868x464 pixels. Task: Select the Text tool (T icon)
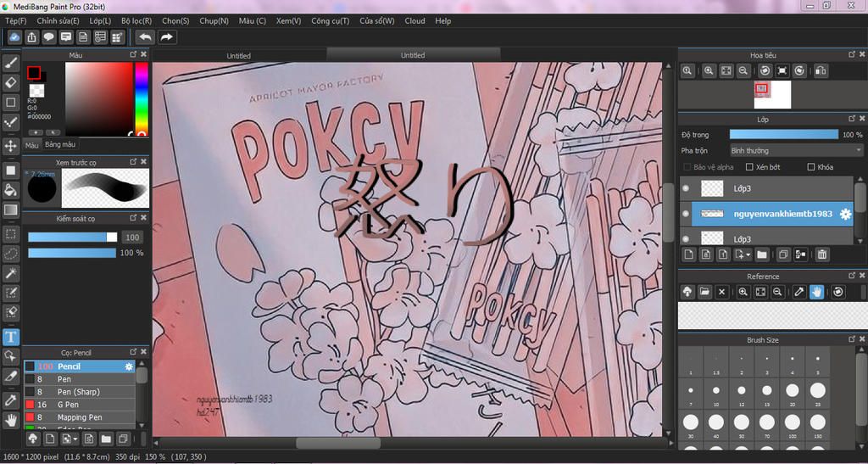pos(10,337)
